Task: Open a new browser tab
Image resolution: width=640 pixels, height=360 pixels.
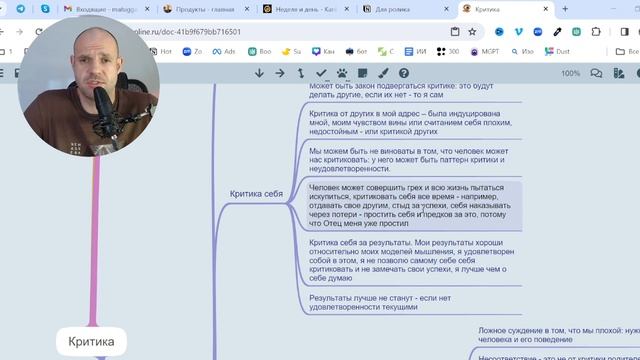Action: click(x=565, y=9)
